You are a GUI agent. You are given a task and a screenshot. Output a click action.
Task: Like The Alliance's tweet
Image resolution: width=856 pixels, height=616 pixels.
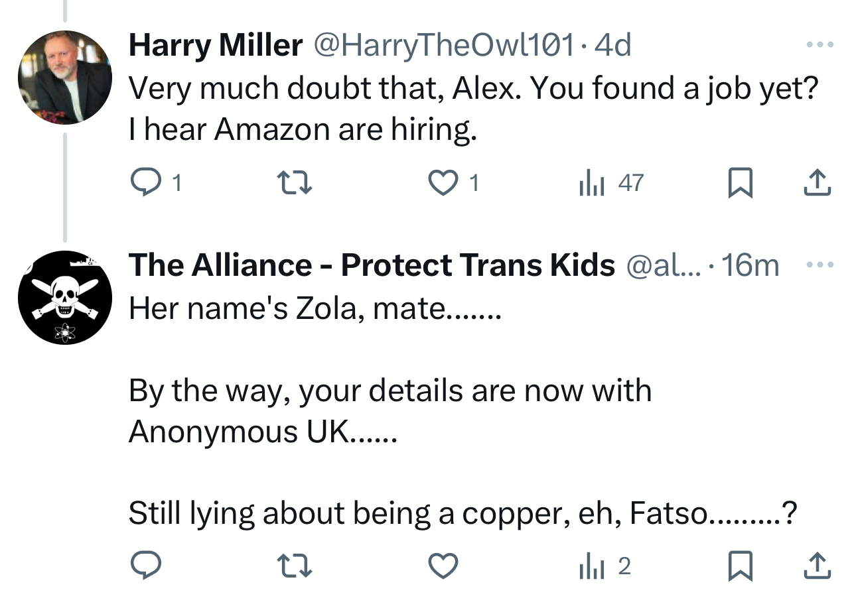tap(443, 566)
